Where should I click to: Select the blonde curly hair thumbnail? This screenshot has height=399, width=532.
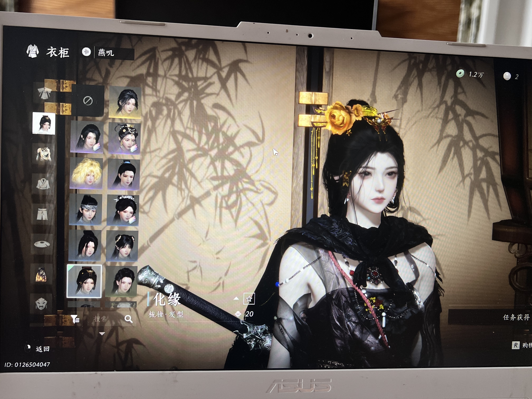tap(86, 173)
